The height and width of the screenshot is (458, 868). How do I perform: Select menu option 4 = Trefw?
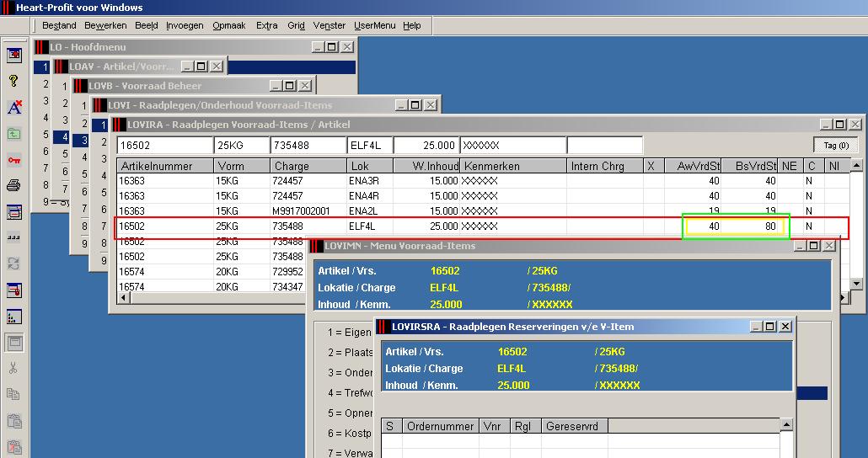(x=351, y=392)
